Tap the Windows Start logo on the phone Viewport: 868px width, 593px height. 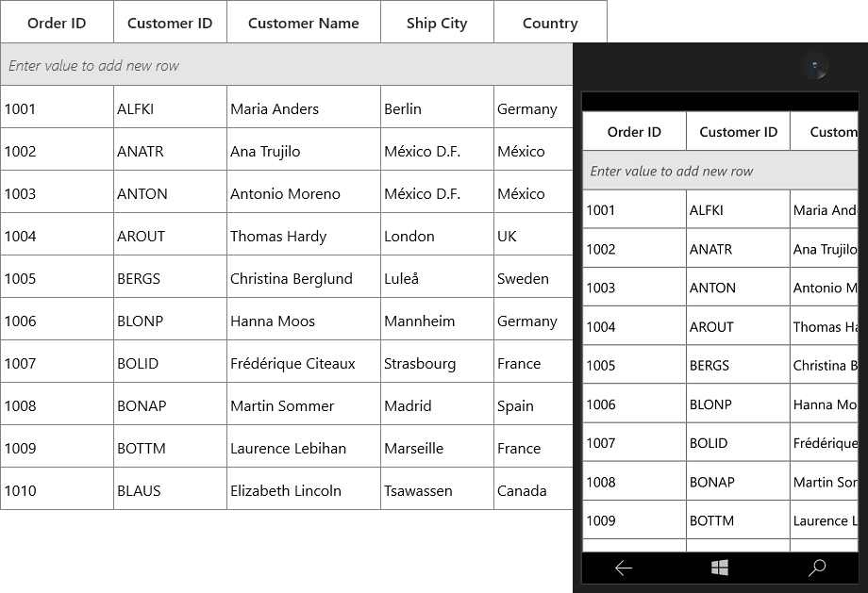[720, 568]
